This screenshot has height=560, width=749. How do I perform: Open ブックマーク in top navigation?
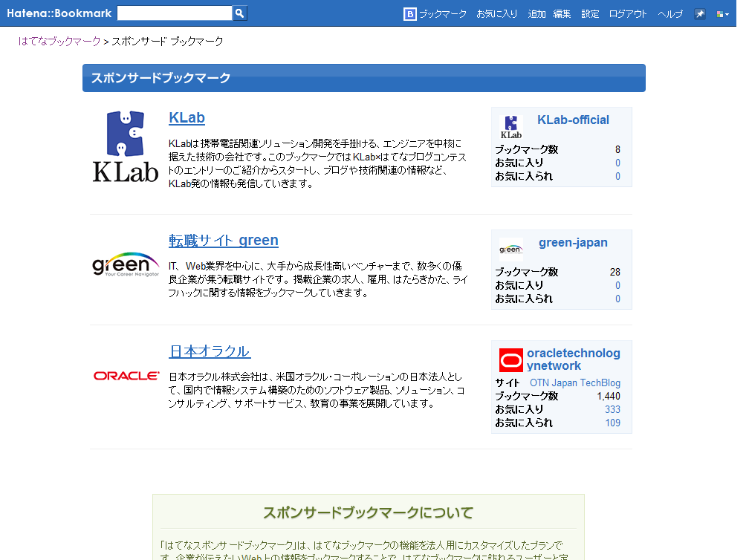point(443,14)
